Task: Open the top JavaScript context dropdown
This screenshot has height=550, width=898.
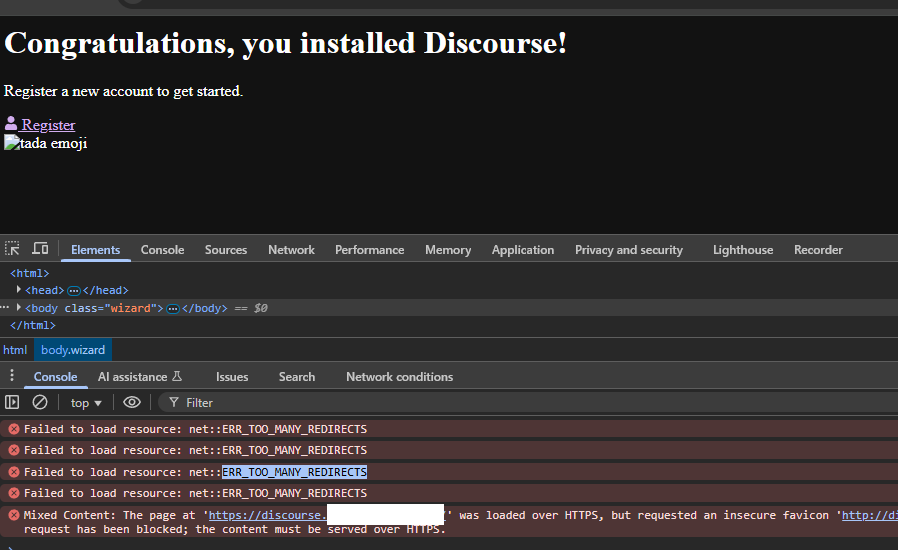Action: pos(86,403)
